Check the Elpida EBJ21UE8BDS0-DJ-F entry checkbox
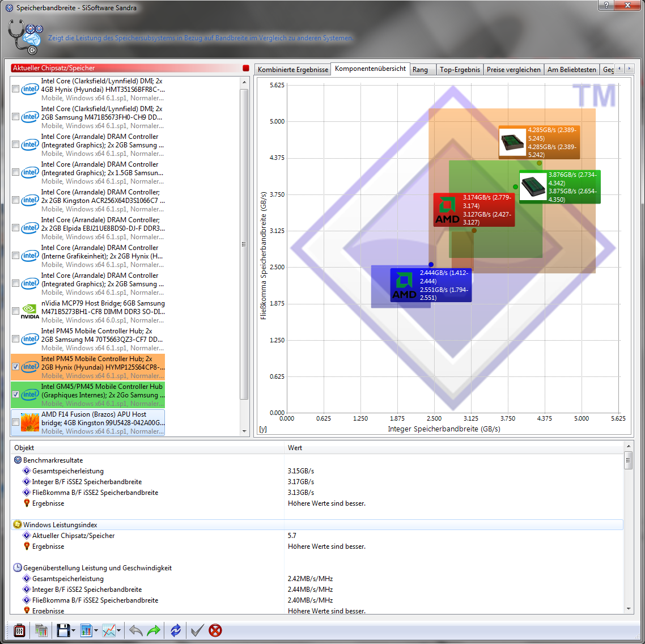The width and height of the screenshot is (645, 644). point(16,228)
